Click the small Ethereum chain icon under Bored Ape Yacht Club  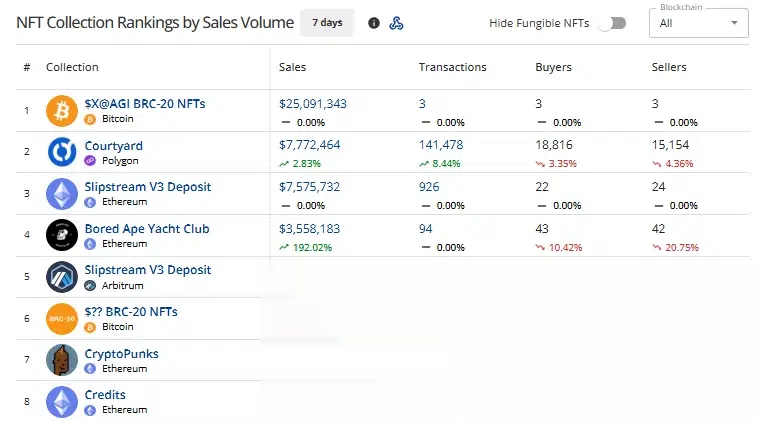pyautogui.click(x=90, y=244)
